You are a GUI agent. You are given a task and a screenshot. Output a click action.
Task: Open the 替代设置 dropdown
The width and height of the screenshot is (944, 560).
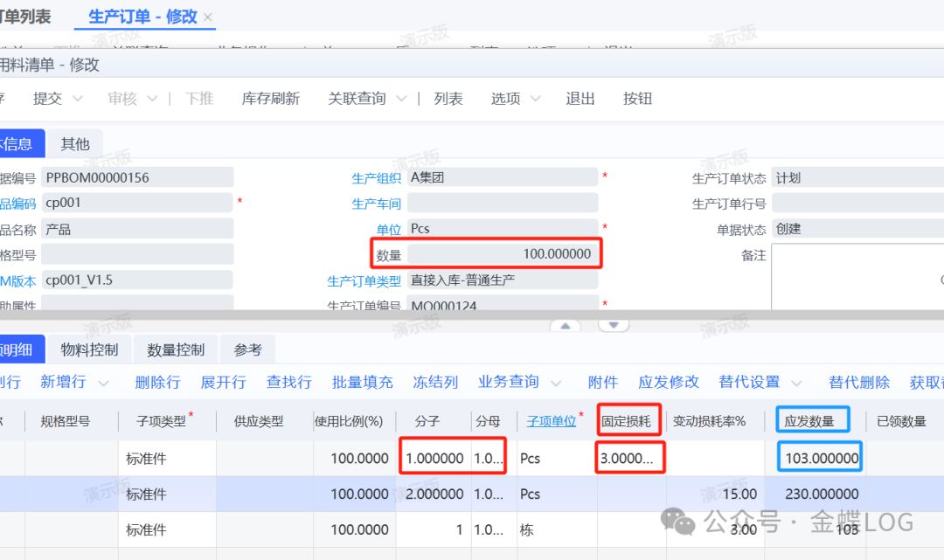pyautogui.click(x=796, y=383)
